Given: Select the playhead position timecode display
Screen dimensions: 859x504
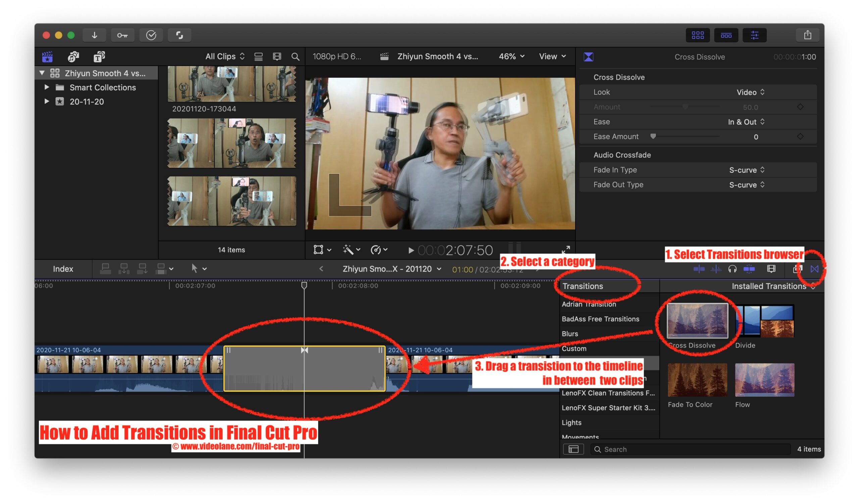Looking at the screenshot, I should pyautogui.click(x=457, y=249).
